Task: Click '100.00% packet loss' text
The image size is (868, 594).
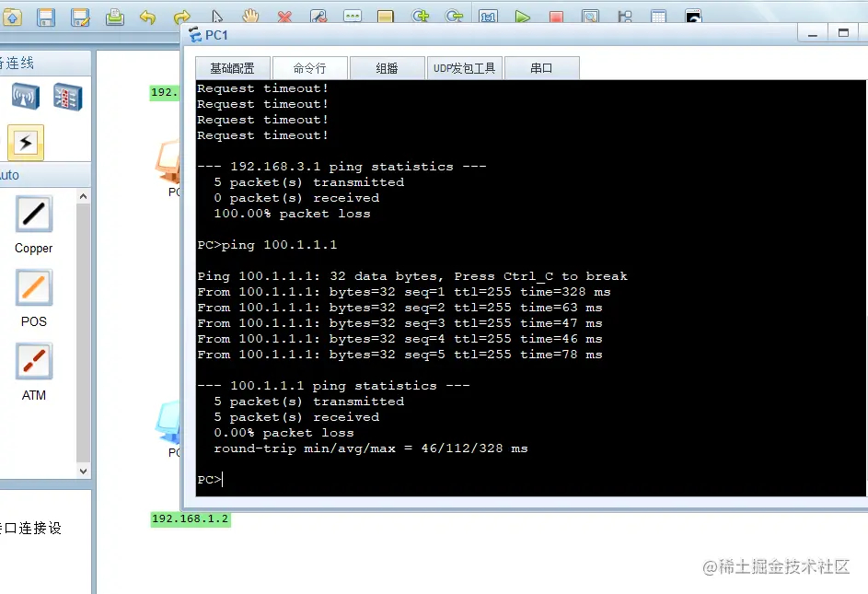Action: [x=292, y=214]
